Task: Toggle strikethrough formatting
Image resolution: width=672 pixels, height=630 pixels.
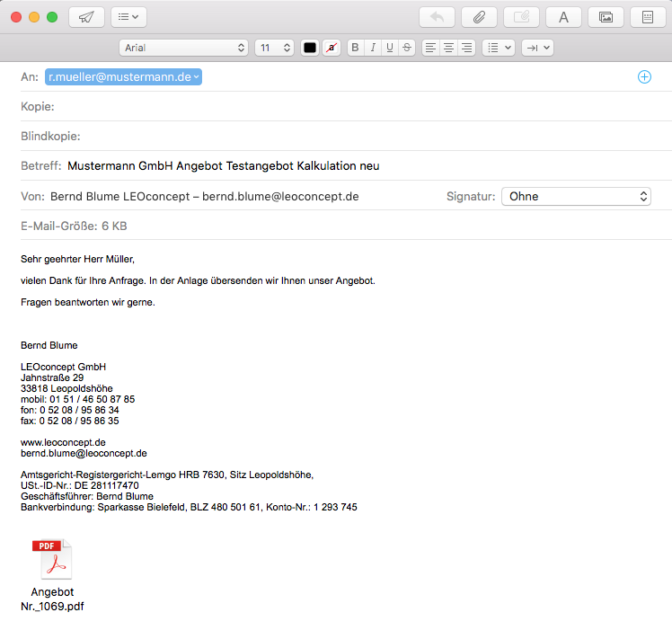Action: point(407,48)
